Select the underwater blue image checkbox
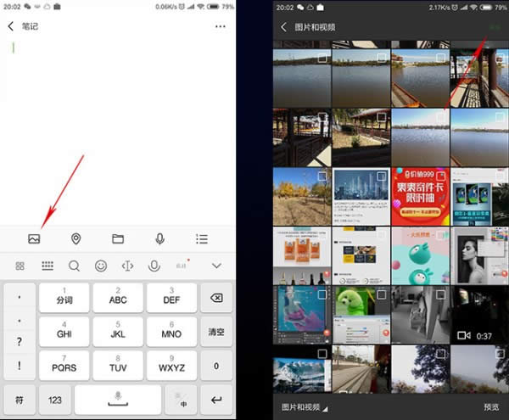Viewport: 509px width, 420px height. tap(322, 294)
